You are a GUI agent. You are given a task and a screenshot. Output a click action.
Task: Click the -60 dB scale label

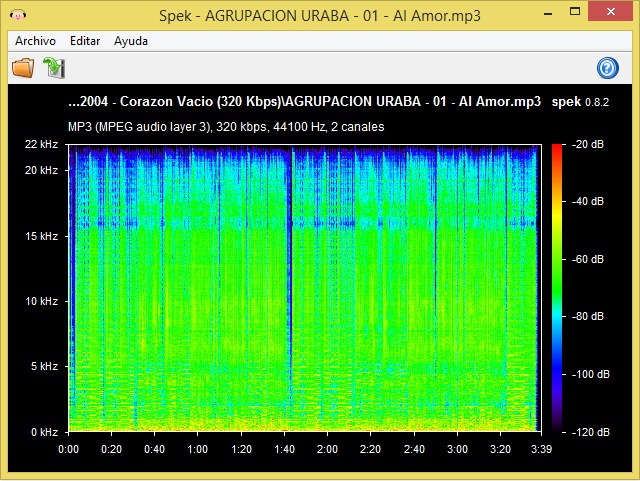pyautogui.click(x=588, y=259)
